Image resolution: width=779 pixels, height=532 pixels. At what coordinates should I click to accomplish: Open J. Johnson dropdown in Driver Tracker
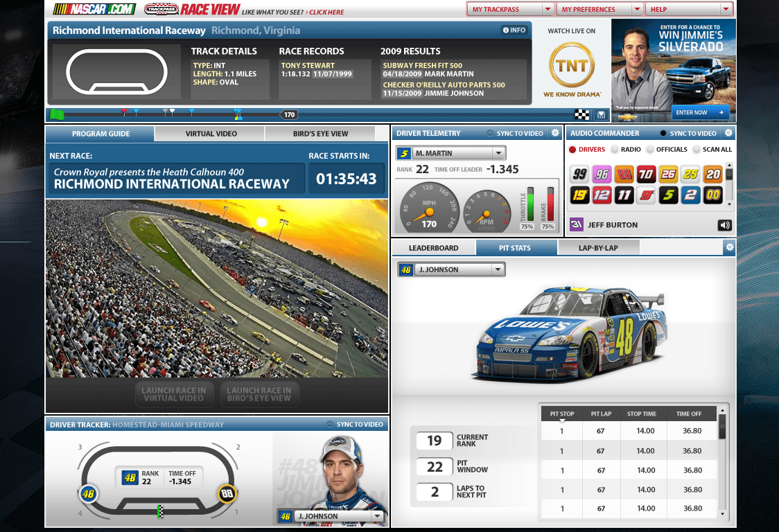click(x=340, y=516)
